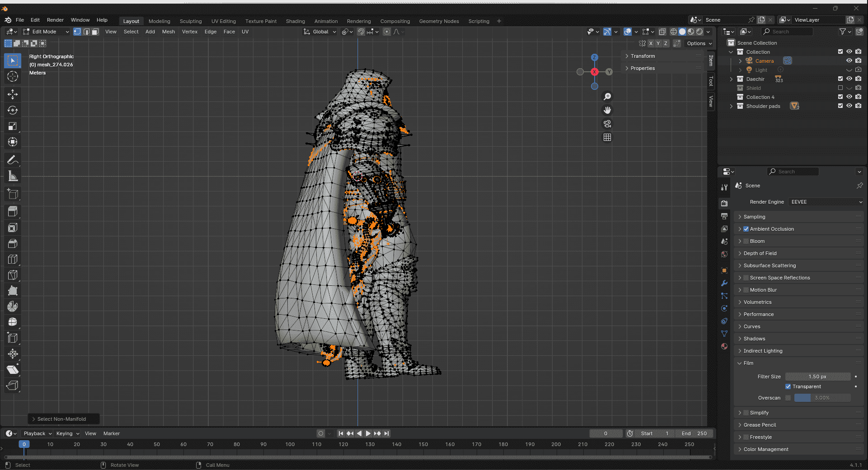Uncheck the Ambient Occlusion checkbox

746,229
